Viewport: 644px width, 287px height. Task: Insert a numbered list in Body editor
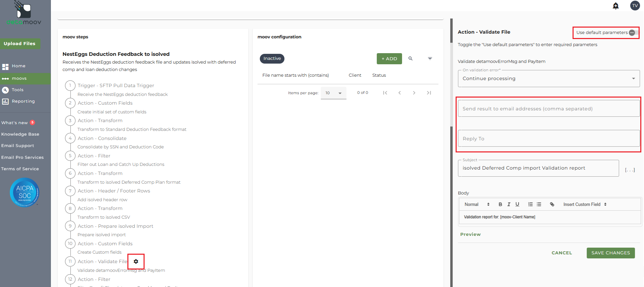click(x=530, y=204)
